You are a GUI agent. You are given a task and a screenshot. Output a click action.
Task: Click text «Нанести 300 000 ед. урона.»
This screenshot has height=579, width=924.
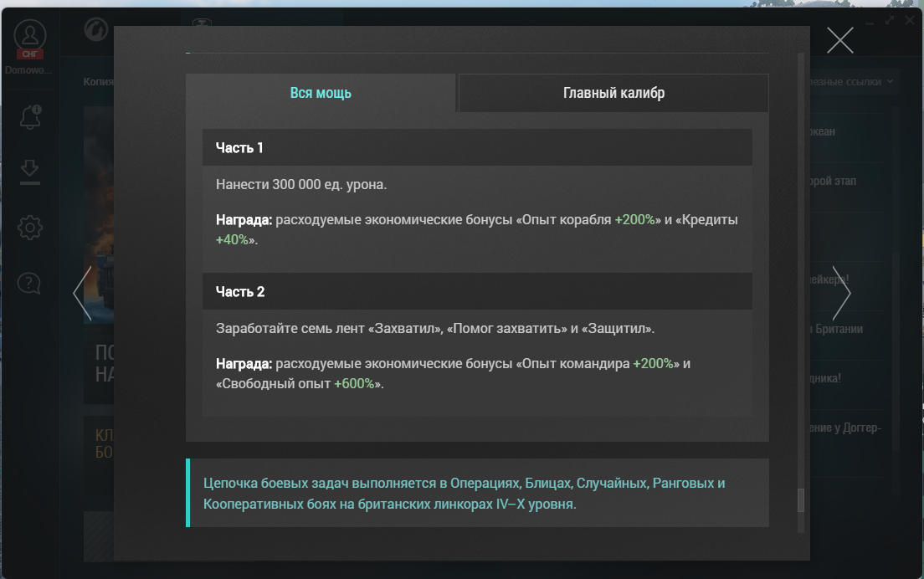[x=301, y=184]
